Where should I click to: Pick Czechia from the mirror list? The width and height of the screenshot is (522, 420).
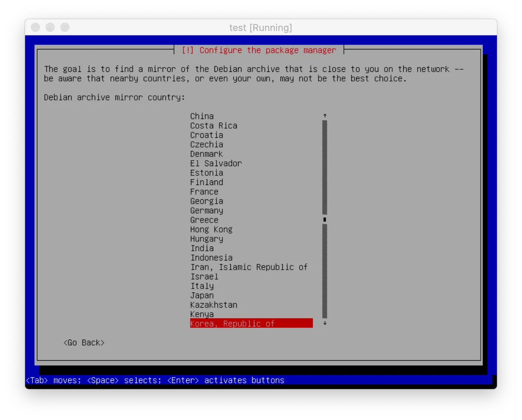(207, 144)
